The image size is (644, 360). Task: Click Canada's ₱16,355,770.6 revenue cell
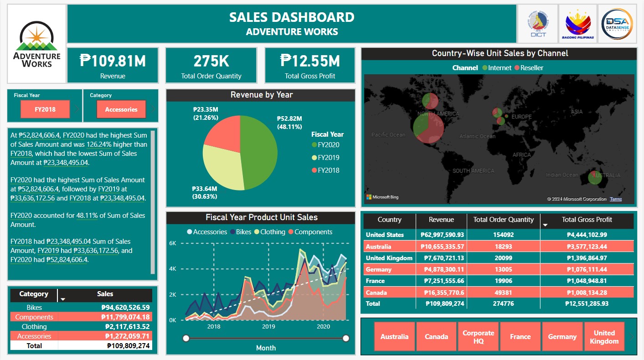click(442, 292)
